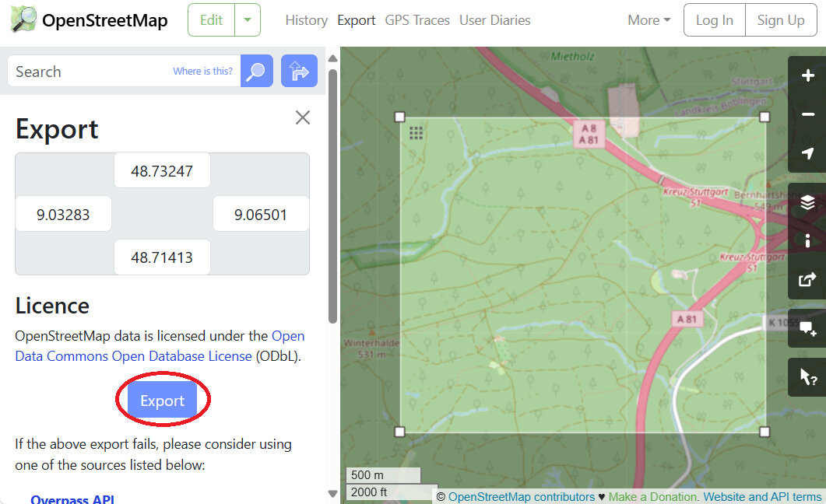This screenshot has width=826, height=504.
Task: Open the GPS Traces tab
Action: pos(417,20)
